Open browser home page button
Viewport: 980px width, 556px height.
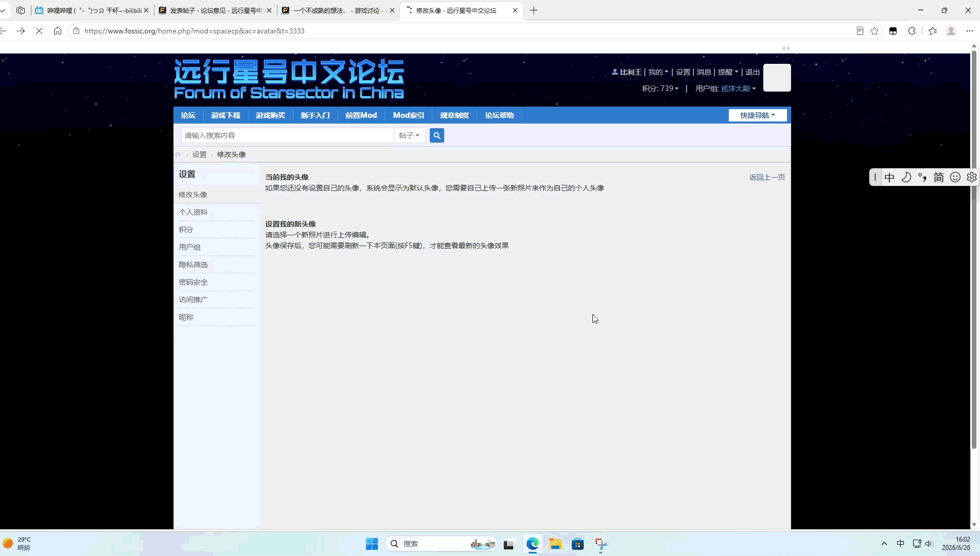tap(58, 31)
